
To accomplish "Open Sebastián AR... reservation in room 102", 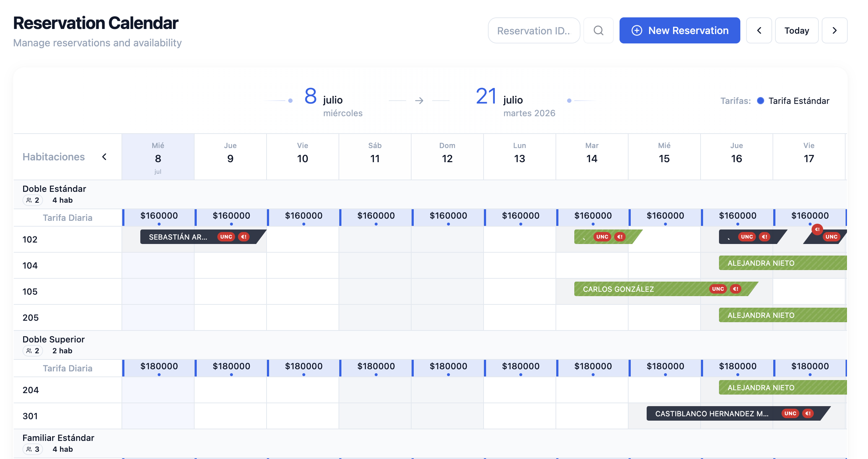I will point(203,237).
